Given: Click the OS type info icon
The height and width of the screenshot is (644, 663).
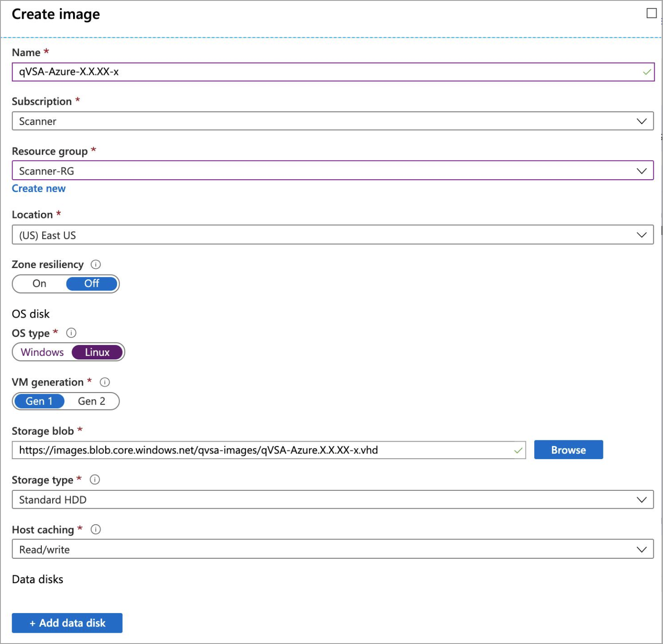Looking at the screenshot, I should 72,332.
